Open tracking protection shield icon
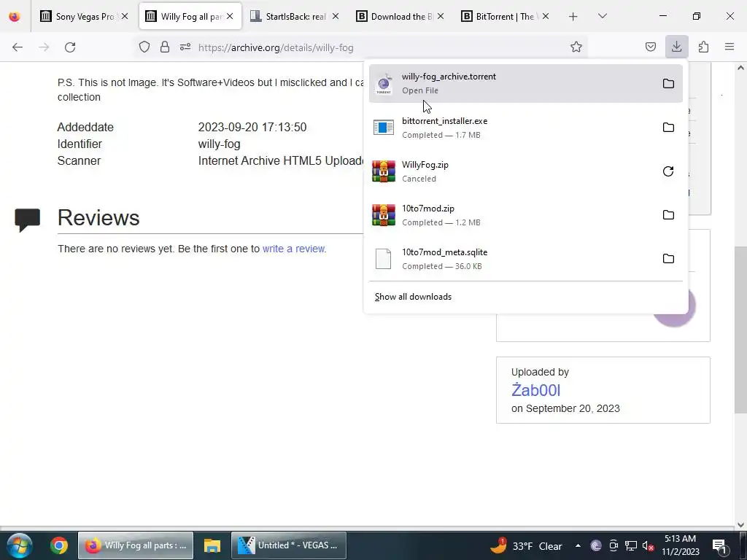 (x=144, y=47)
